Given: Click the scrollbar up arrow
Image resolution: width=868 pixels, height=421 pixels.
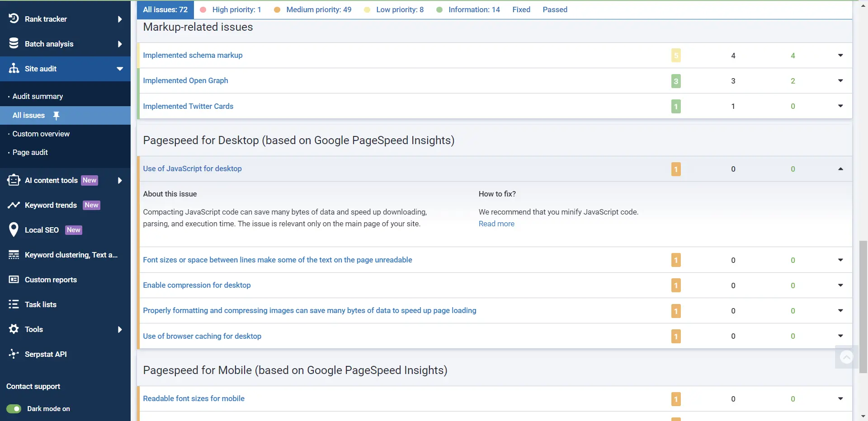Looking at the screenshot, I should [x=863, y=5].
